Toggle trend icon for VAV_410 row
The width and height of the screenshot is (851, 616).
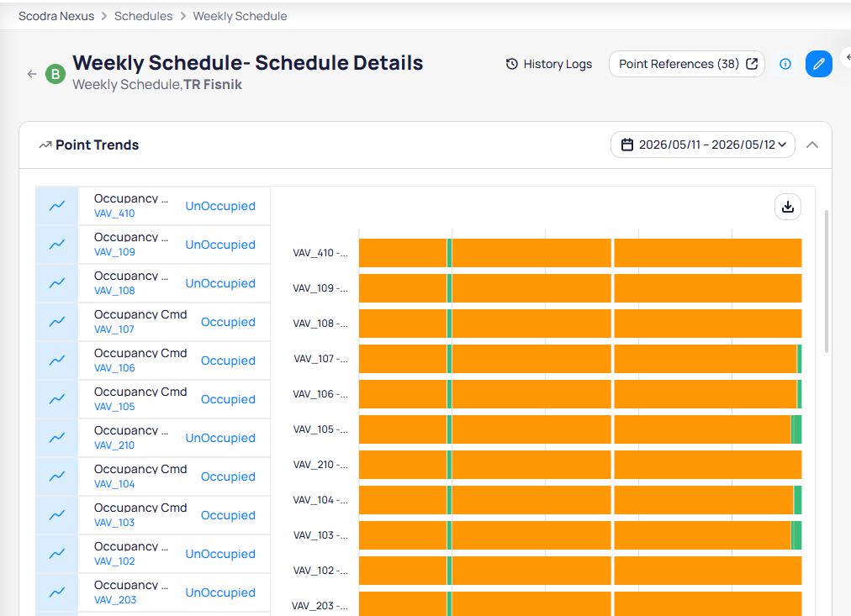tap(57, 206)
